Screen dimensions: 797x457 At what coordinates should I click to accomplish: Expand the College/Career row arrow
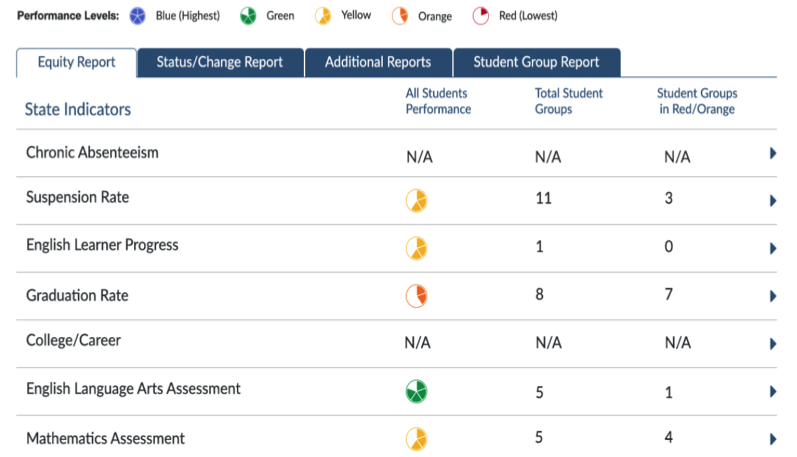point(773,344)
